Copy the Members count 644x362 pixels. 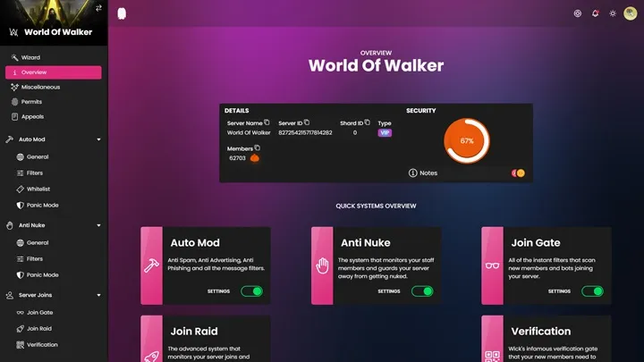pyautogui.click(x=258, y=147)
